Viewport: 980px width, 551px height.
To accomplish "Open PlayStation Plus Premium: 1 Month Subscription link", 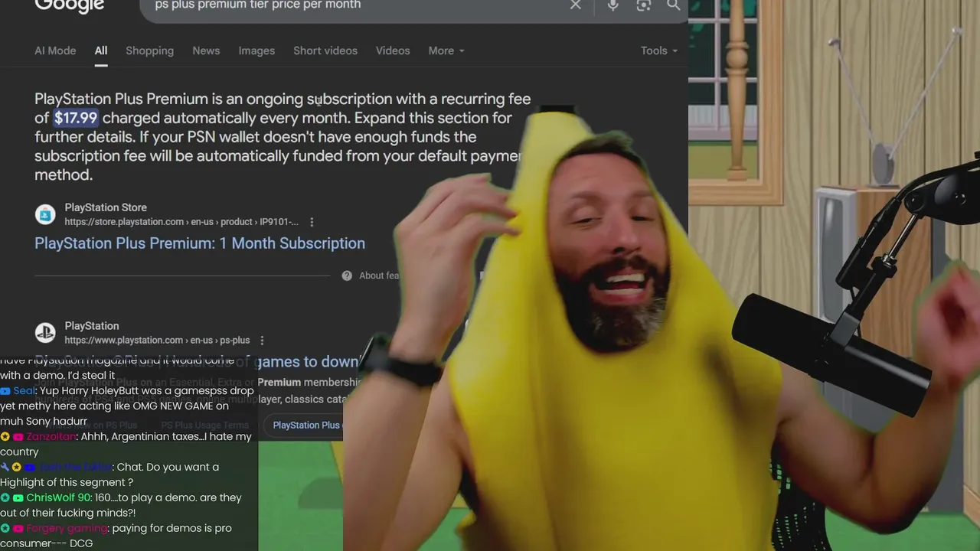I will 200,243.
